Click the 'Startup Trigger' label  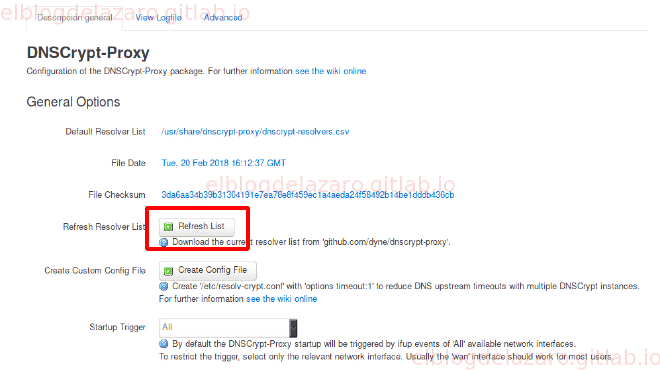pyautogui.click(x=117, y=327)
